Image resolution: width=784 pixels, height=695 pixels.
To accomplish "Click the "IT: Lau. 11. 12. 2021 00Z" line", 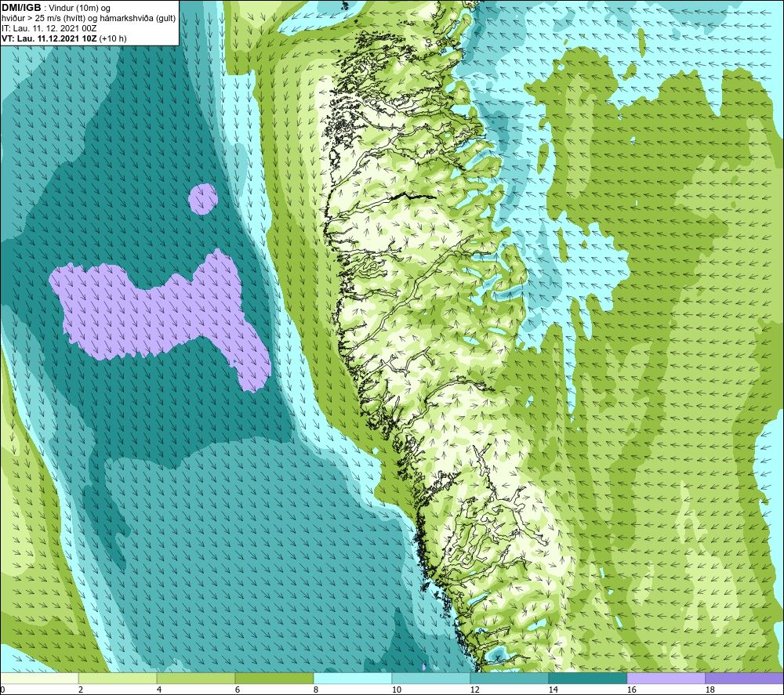I will (49, 28).
